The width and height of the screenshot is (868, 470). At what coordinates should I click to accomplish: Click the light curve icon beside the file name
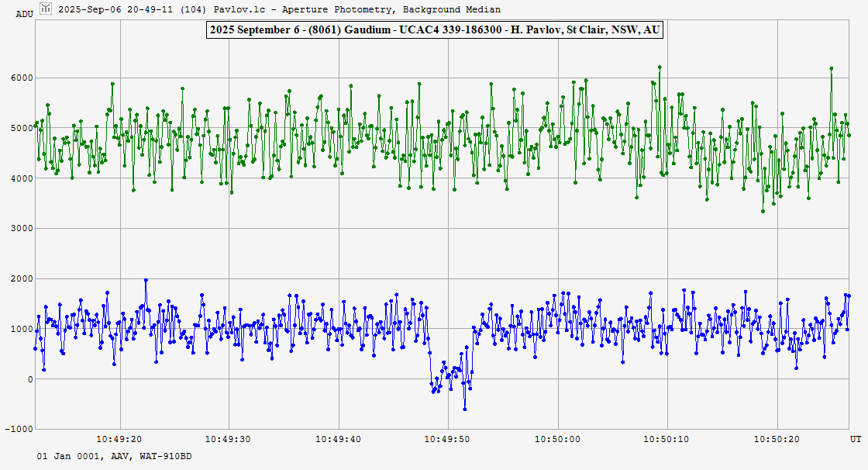tap(46, 9)
